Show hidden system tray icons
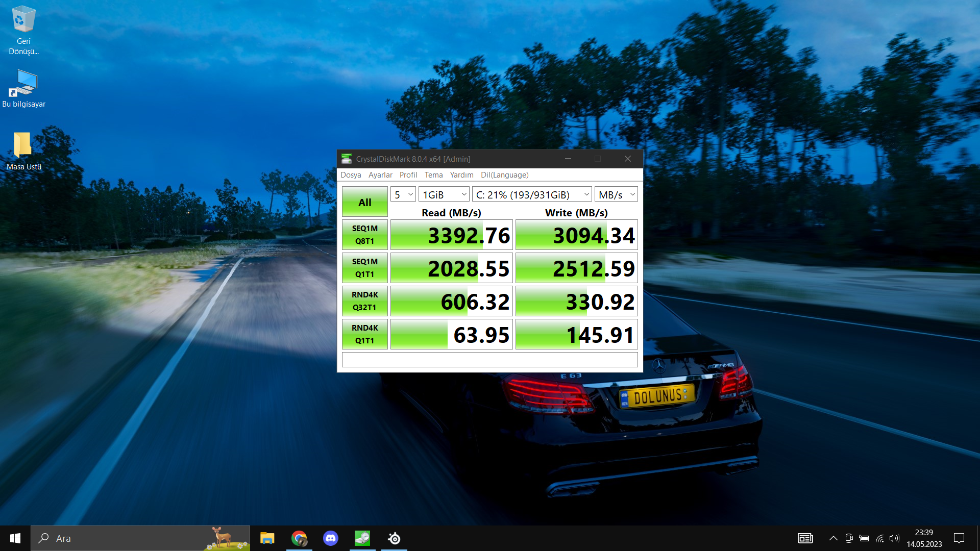The width and height of the screenshot is (980, 551). [833, 538]
